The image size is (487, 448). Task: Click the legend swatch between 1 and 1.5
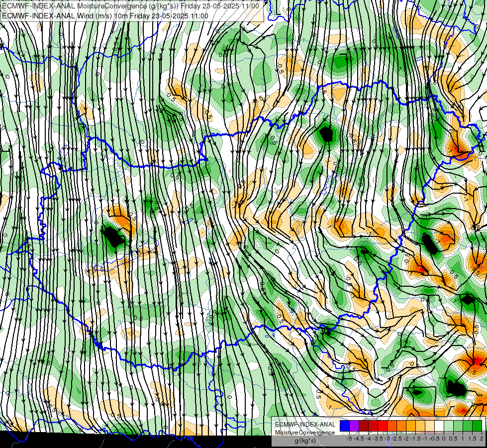click(x=468, y=426)
